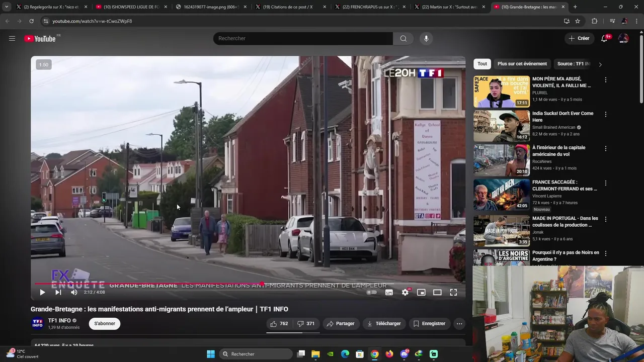This screenshot has height=362, width=644.
Task: Bookmark this page with star
Action: coord(578,21)
